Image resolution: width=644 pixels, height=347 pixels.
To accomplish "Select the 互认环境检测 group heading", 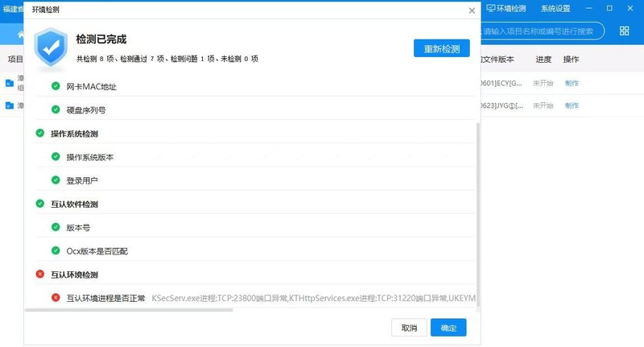I will click(74, 275).
